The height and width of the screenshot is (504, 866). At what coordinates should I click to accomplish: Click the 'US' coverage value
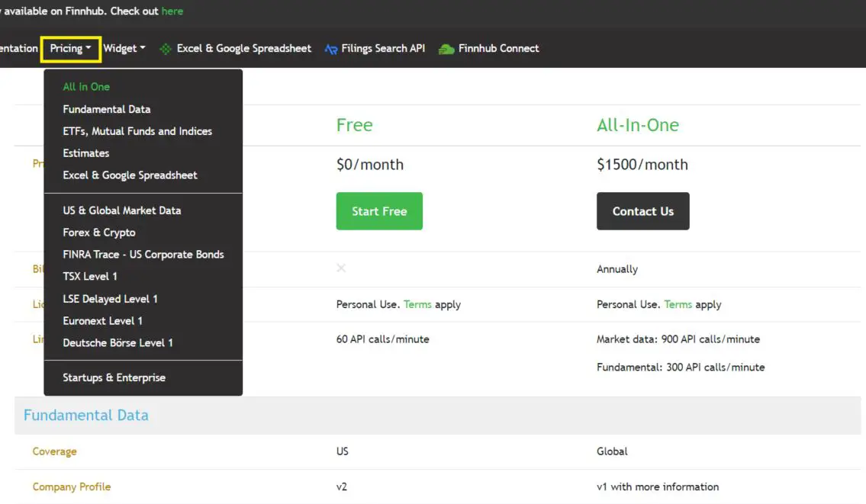pos(343,451)
